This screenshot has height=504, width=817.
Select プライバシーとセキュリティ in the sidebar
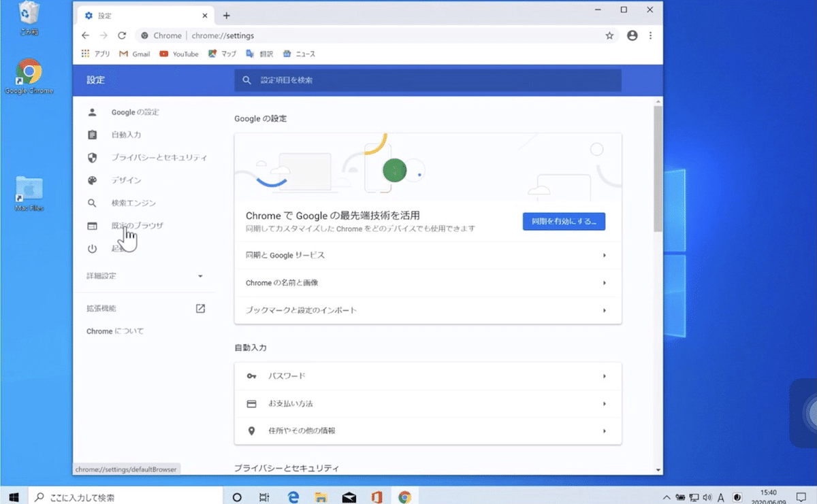tap(159, 158)
